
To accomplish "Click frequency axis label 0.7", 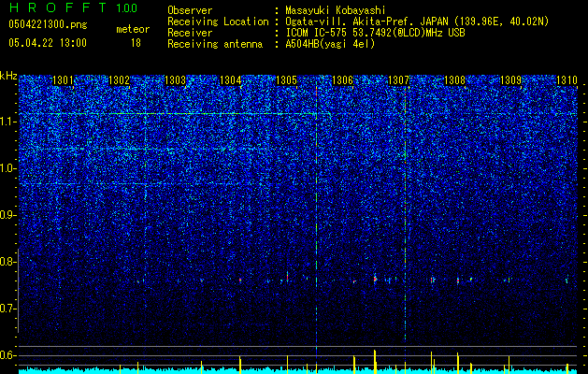I will click(8, 309).
